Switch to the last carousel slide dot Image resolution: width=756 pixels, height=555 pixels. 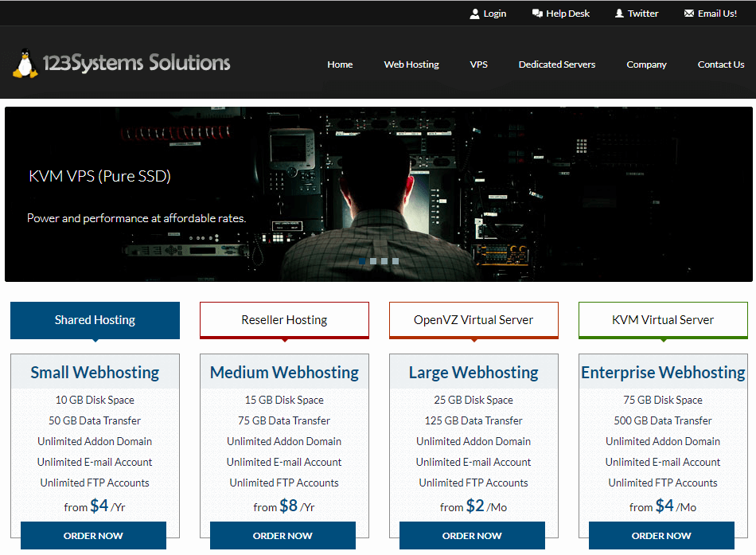pyautogui.click(x=396, y=260)
